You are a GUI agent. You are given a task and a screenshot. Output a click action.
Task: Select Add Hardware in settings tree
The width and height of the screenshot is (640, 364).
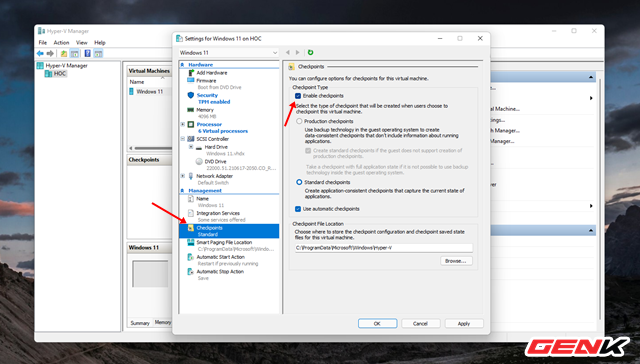[212, 73]
